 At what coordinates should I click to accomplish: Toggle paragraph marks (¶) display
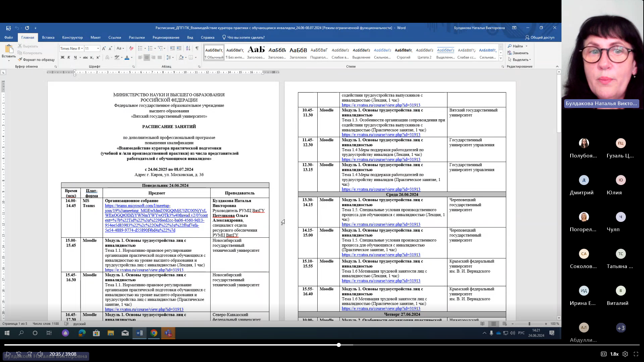(197, 49)
